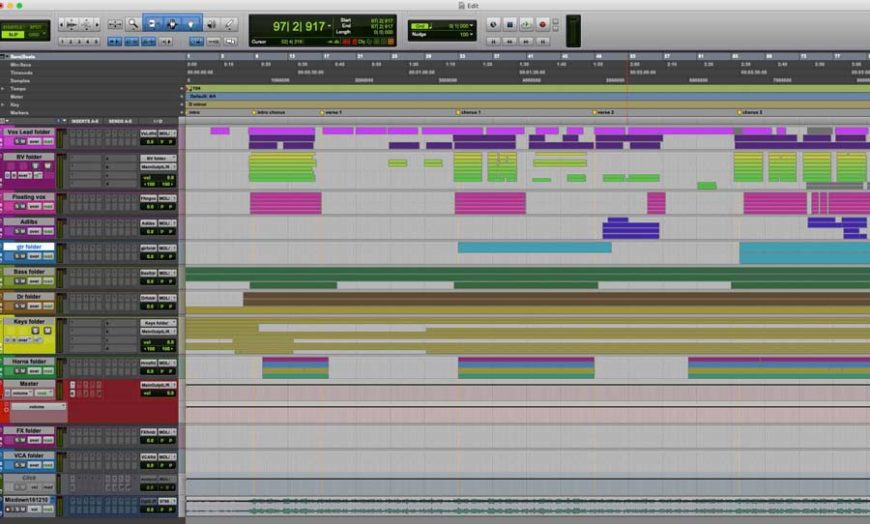
Task: Enable Slip edit mode
Action: coord(13,34)
